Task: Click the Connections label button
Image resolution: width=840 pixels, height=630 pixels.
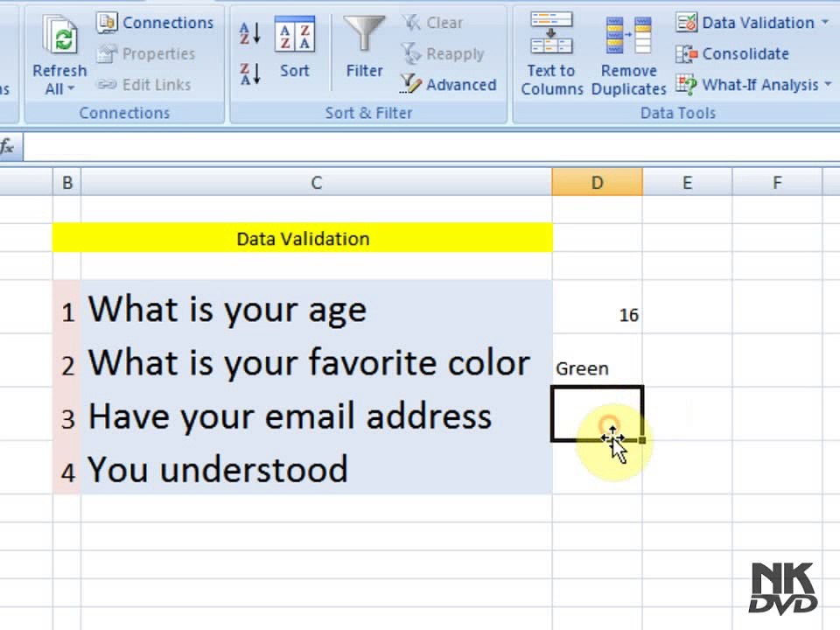Action: 168,23
